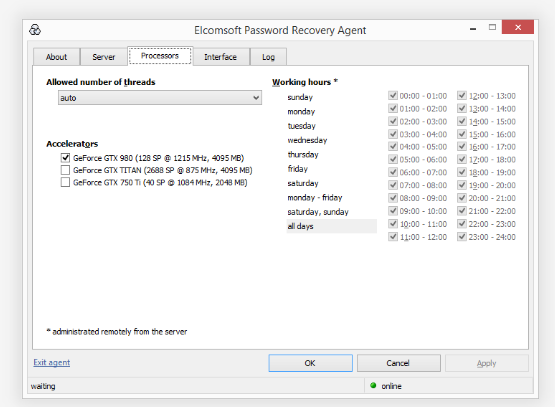Click the Exit agent link
The width and height of the screenshot is (555, 407).
click(52, 362)
